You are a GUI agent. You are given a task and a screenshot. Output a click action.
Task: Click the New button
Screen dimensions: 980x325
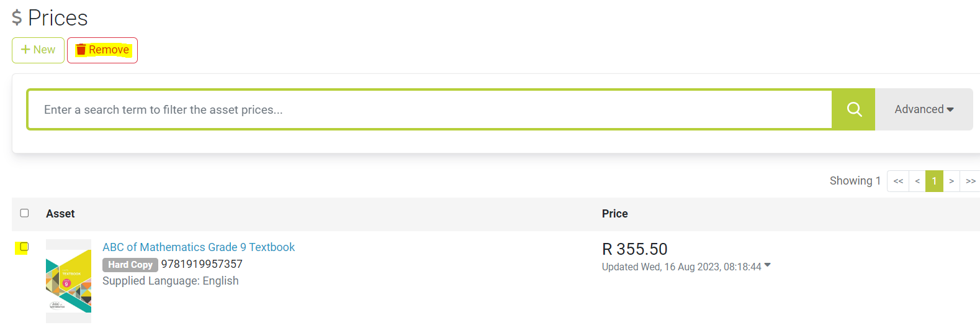coord(38,50)
